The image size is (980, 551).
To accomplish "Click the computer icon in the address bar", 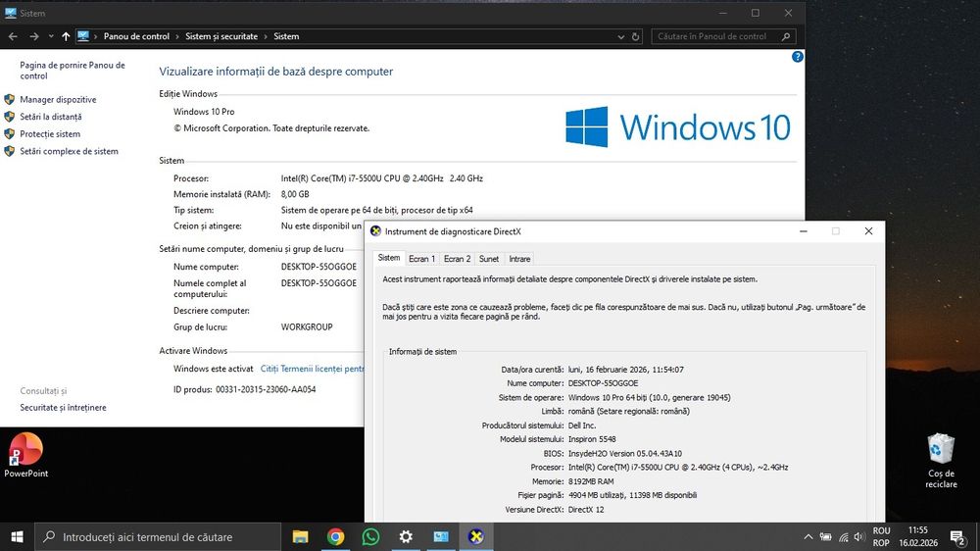I will [83, 36].
